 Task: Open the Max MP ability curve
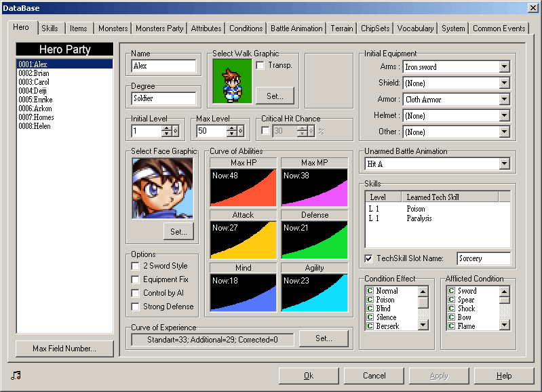pos(314,187)
